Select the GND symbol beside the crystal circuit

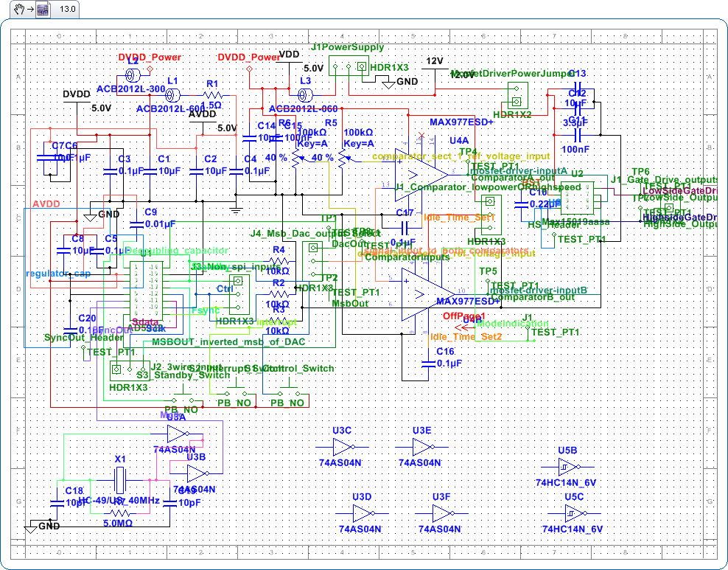(31, 528)
